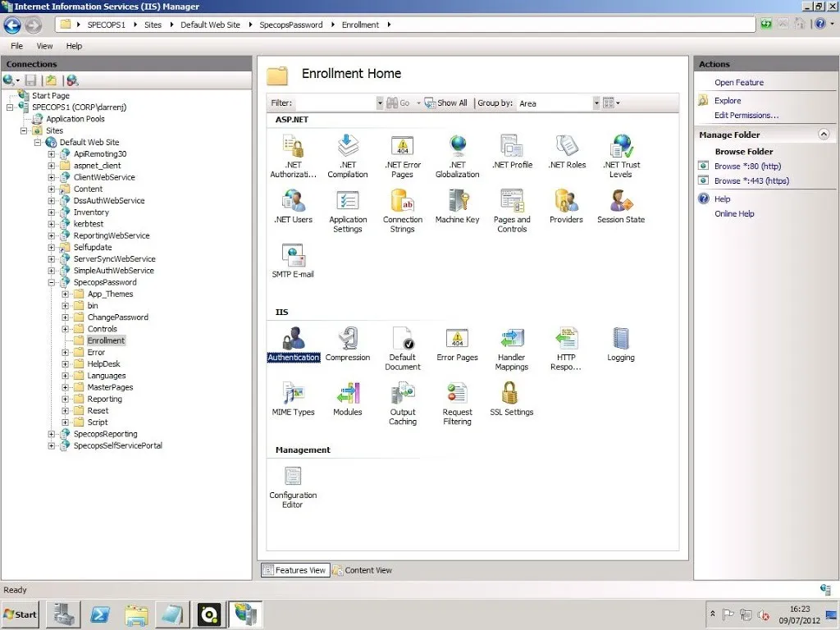Open the Help menu
Image resolution: width=840 pixels, height=630 pixels.
[74, 46]
